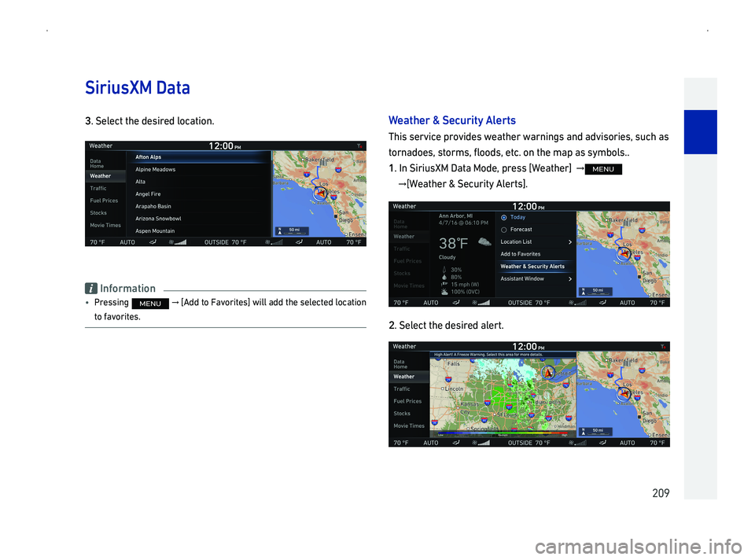
Task: Tap right airflow mode icon in freeze alert screen
Action: [x=603, y=443]
